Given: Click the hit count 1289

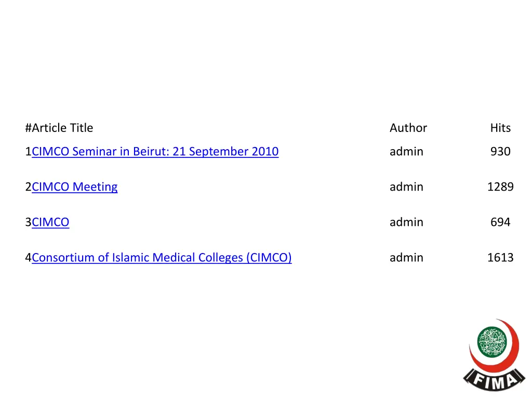Looking at the screenshot, I should click(x=500, y=187).
